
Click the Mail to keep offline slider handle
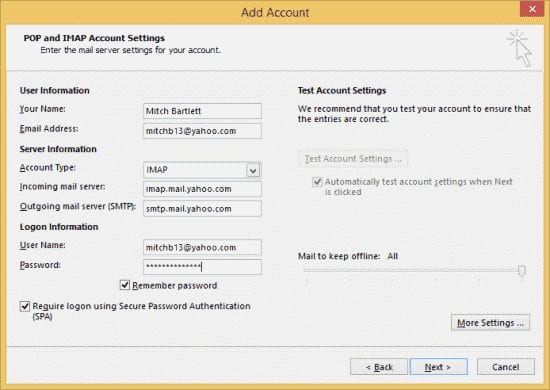522,271
